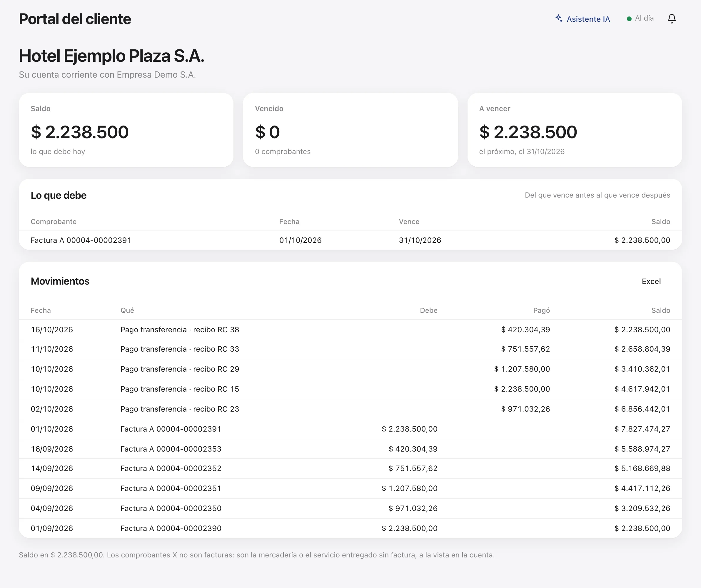The image size is (701, 588).
Task: Click the Portal del cliente title
Action: (75, 19)
